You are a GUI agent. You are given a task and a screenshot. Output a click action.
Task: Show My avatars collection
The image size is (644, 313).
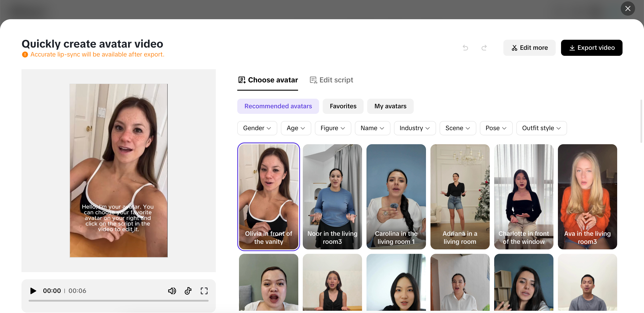tap(390, 106)
